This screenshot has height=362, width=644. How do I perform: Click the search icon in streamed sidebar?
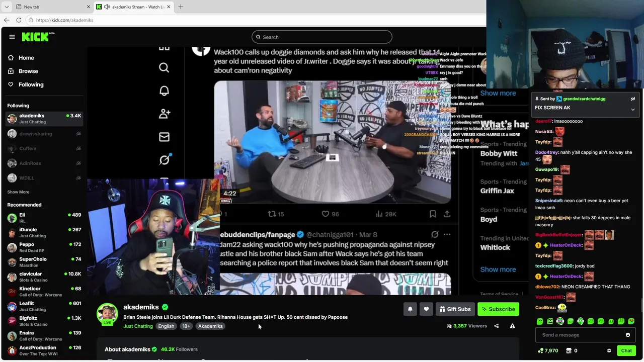[x=164, y=67]
